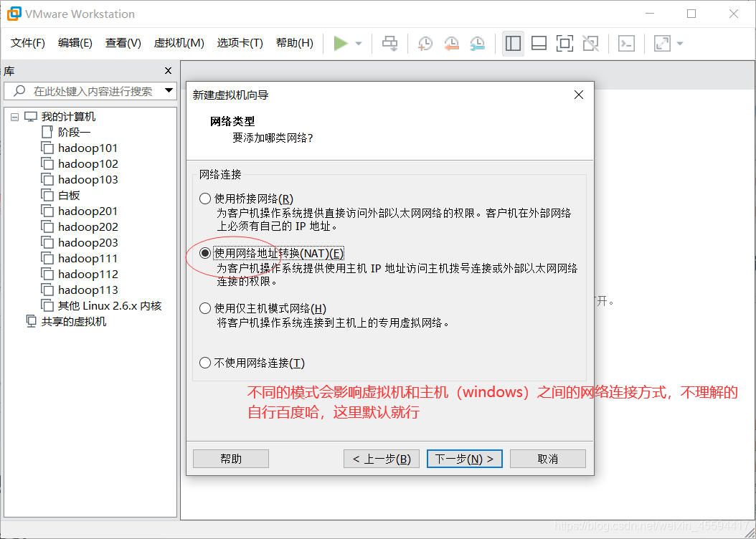The height and width of the screenshot is (539, 756).
Task: Select the hadoop102 virtual machine
Action: click(88, 163)
